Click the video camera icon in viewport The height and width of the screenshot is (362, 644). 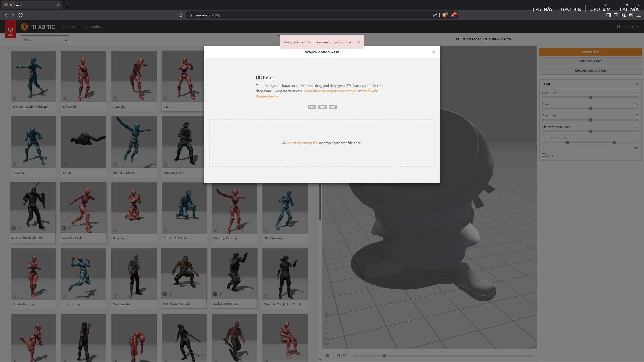coord(327,344)
